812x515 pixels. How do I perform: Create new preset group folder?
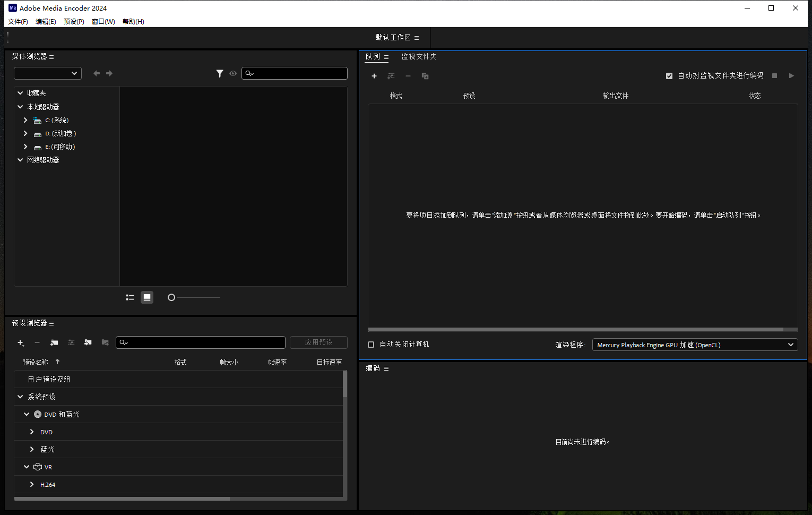54,343
